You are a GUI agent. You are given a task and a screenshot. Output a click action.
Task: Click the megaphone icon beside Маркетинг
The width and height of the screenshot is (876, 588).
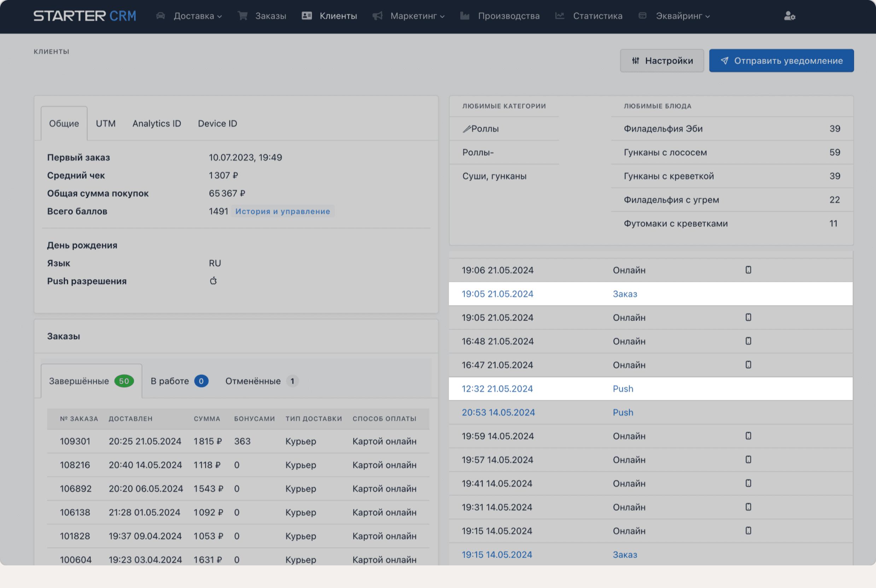click(378, 16)
